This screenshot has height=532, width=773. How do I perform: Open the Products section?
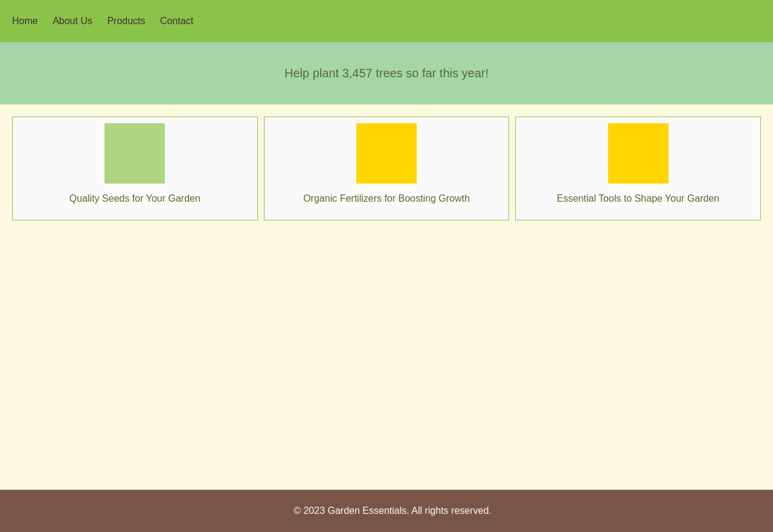tap(126, 20)
